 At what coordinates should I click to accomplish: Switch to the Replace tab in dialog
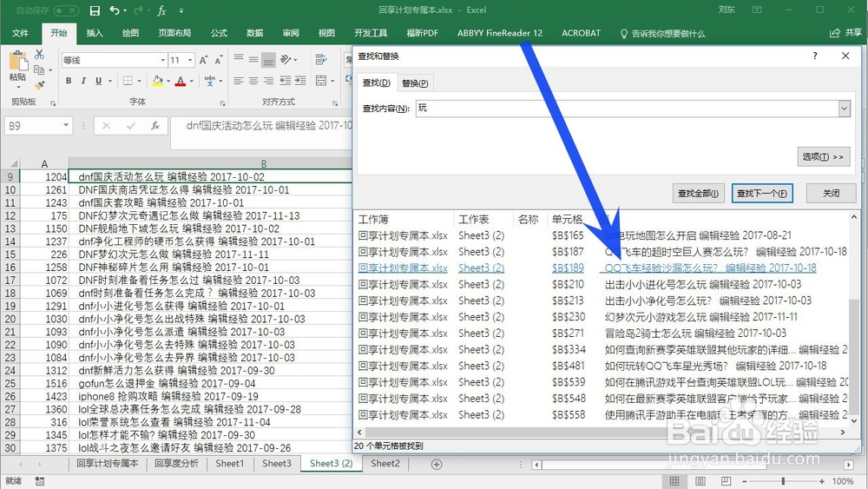click(x=415, y=83)
